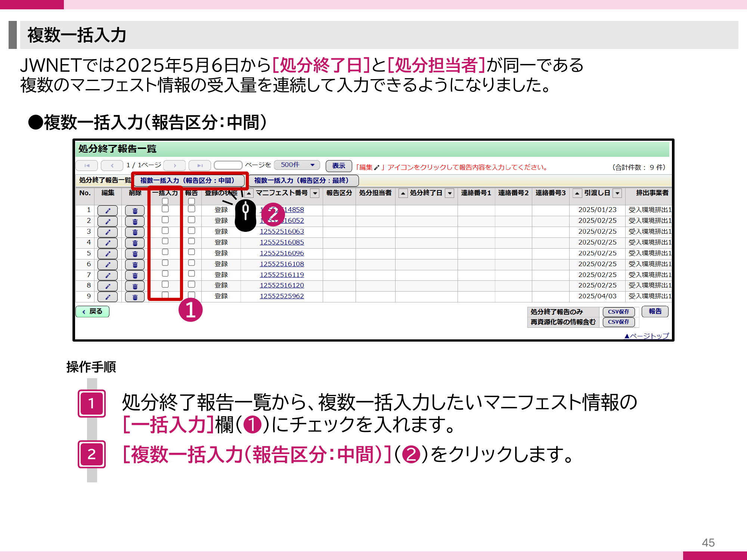Select the 処分終了報告一覧 tab
The width and height of the screenshot is (747, 560).
coord(105,180)
